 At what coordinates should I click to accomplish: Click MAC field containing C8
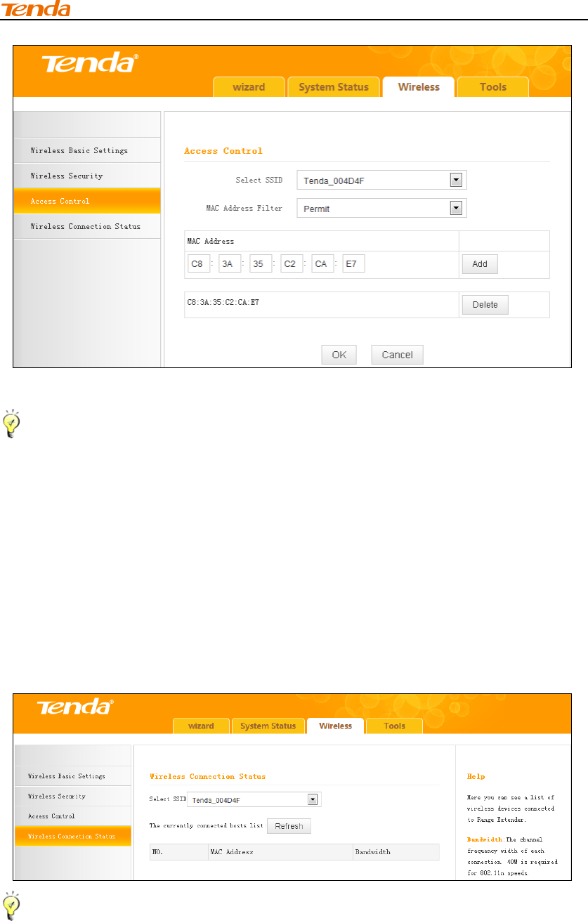(x=200, y=264)
